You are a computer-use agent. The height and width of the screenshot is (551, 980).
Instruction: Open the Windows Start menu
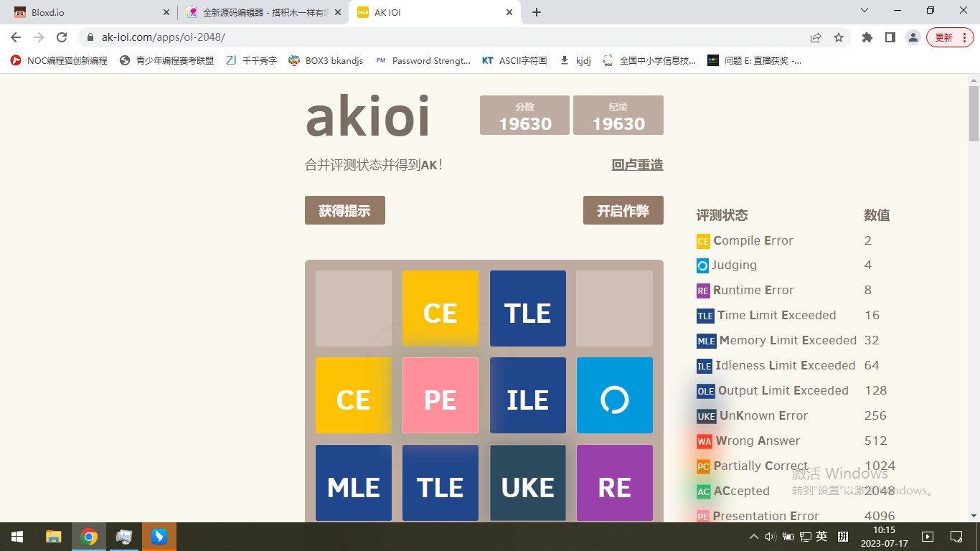[x=17, y=537]
